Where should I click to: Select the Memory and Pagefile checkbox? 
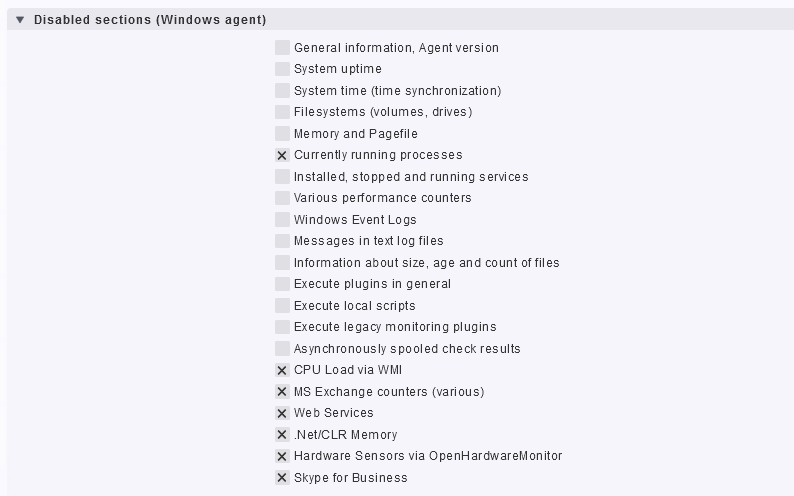pos(282,134)
